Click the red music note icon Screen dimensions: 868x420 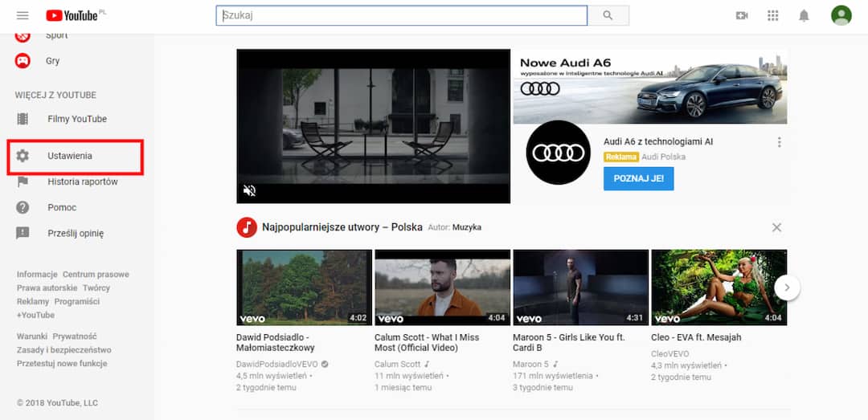coord(247,227)
